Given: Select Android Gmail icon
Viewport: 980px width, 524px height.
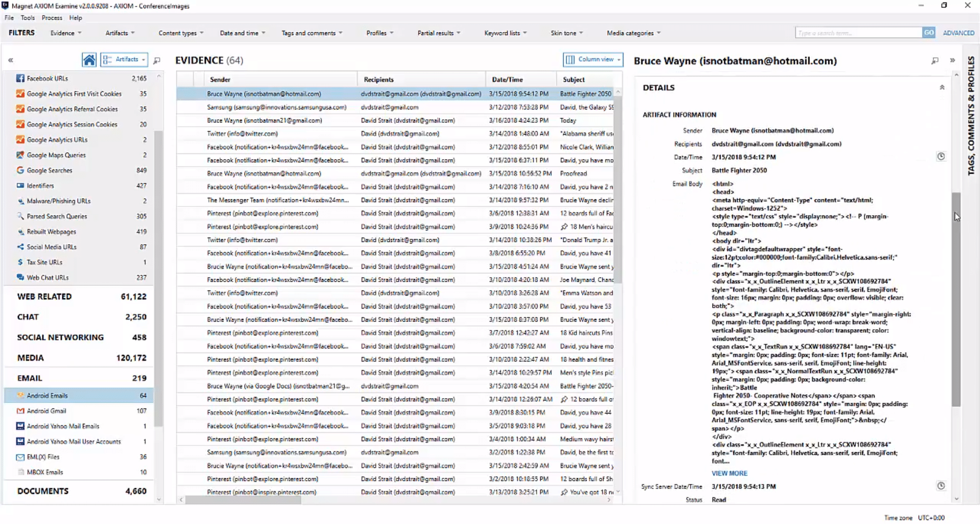Looking at the screenshot, I should click(x=20, y=411).
